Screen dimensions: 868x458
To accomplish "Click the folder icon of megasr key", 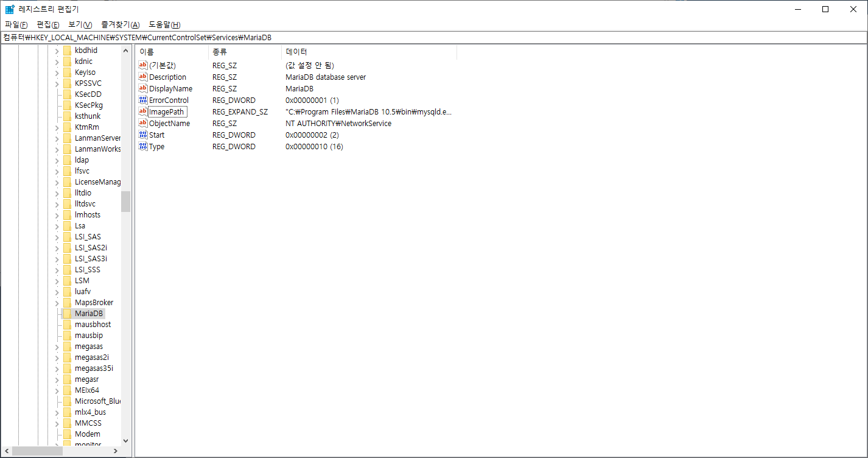I will click(67, 379).
